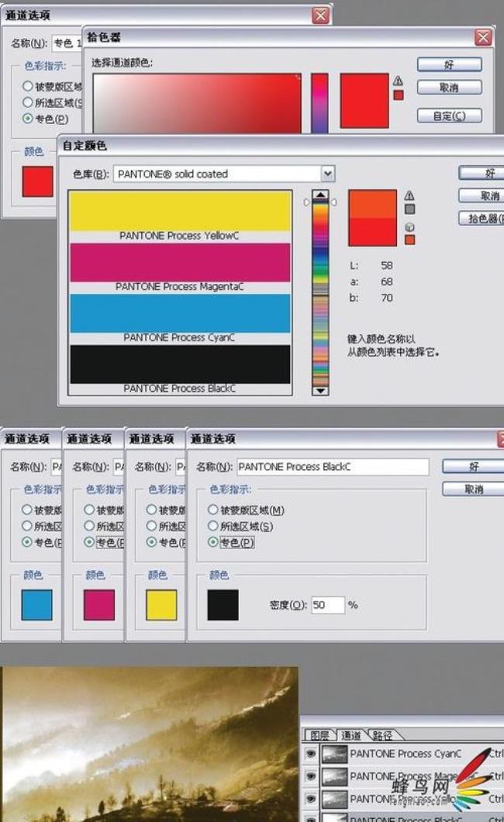
Task: Click black color swatch in BlackC dialog
Action: (x=223, y=605)
